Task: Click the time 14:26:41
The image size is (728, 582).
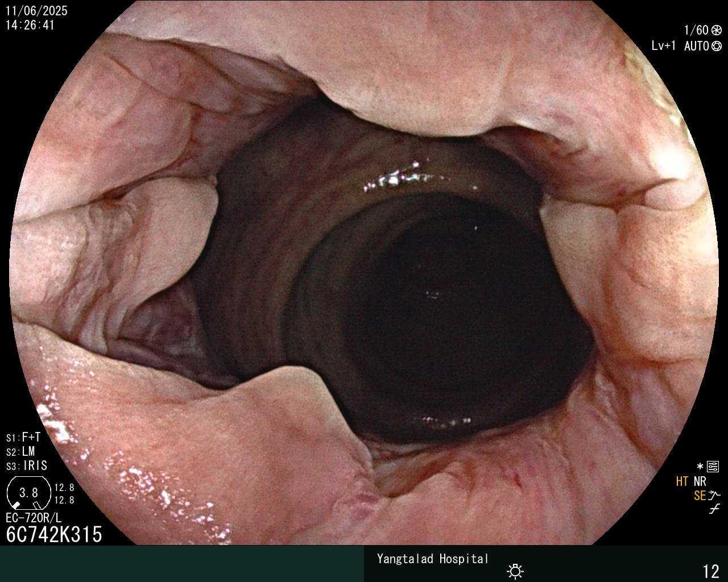Action: coord(30,25)
